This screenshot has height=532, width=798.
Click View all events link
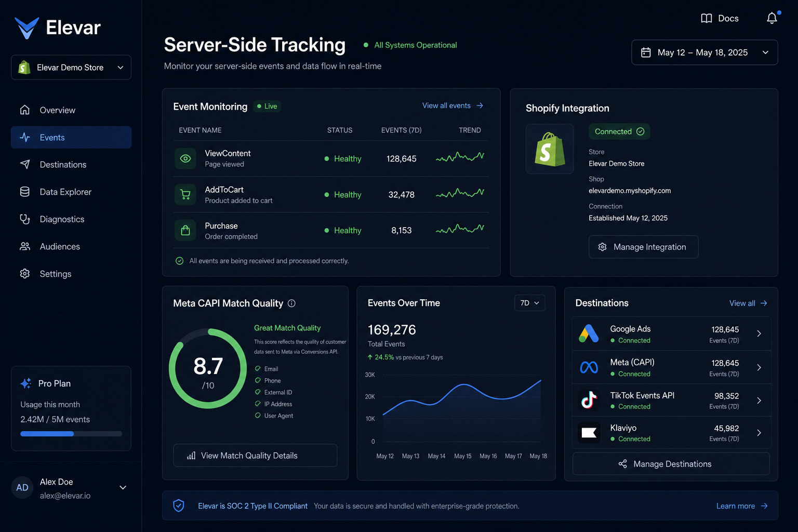click(453, 105)
